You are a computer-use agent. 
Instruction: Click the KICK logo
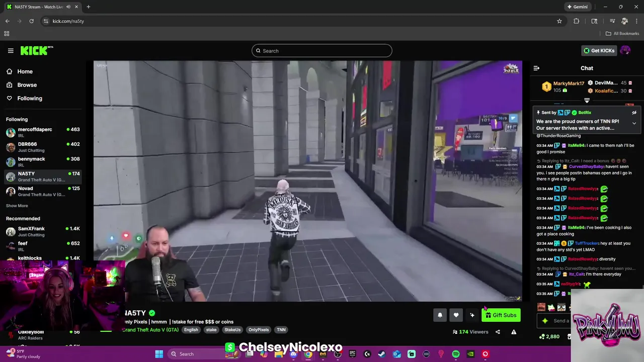point(37,50)
